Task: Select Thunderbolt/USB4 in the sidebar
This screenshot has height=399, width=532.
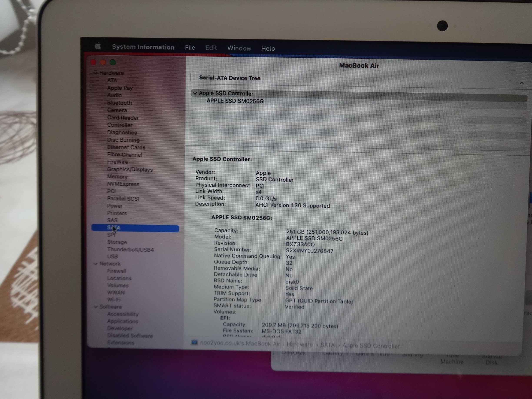Action: click(130, 250)
